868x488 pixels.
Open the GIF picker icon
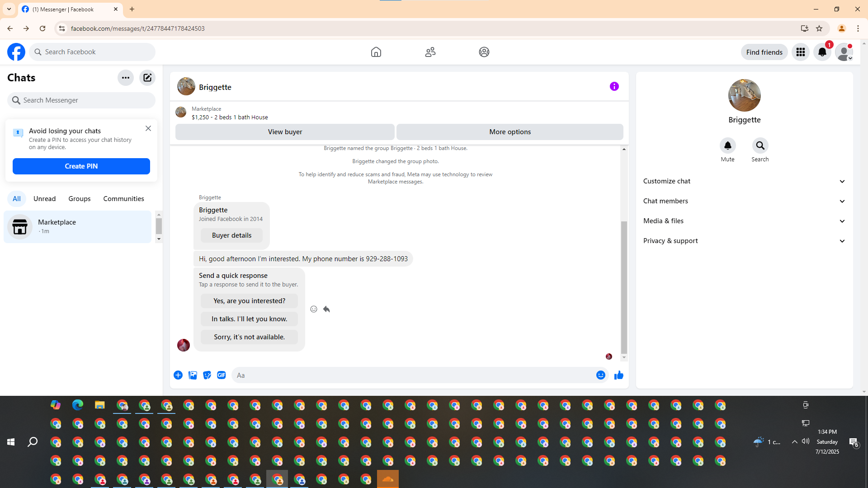[x=221, y=375]
